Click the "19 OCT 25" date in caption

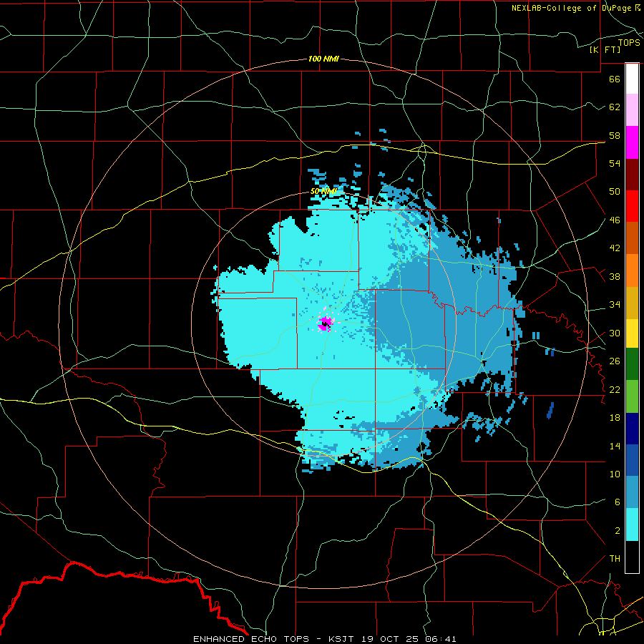[391, 639]
